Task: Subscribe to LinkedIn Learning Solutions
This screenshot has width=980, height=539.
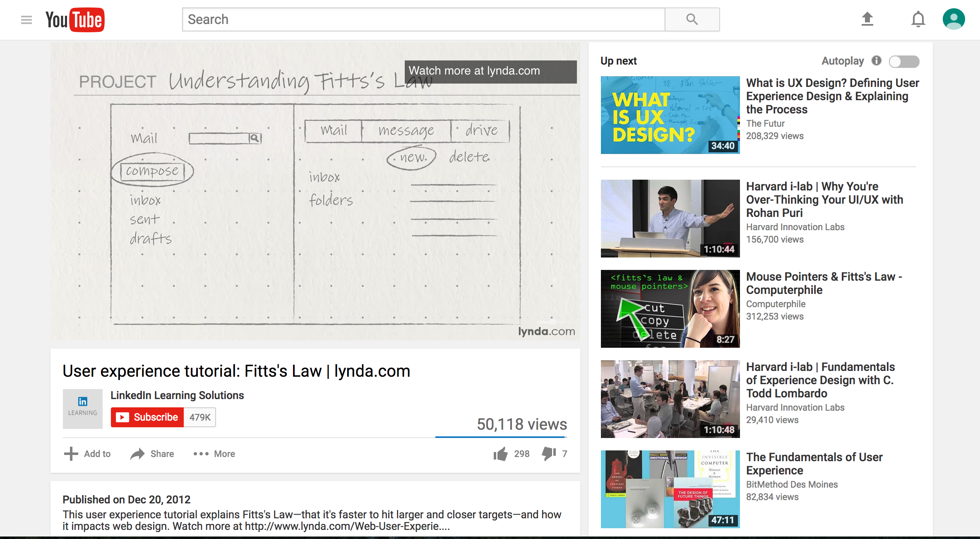Action: [x=147, y=417]
